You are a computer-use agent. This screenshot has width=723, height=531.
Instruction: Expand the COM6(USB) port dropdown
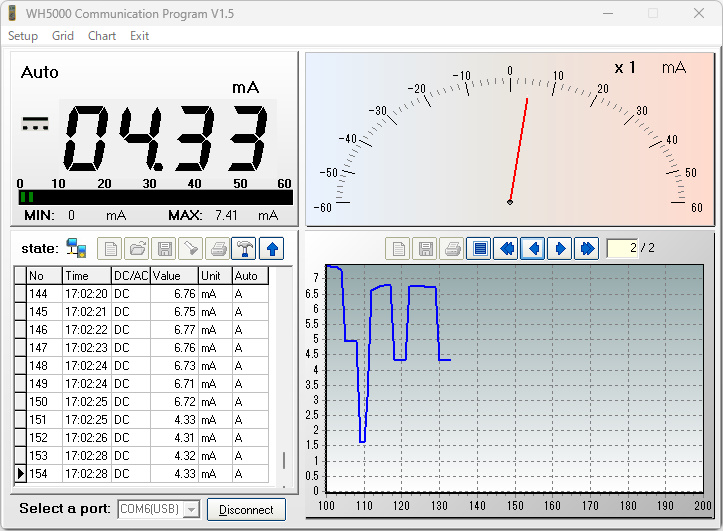click(x=190, y=510)
